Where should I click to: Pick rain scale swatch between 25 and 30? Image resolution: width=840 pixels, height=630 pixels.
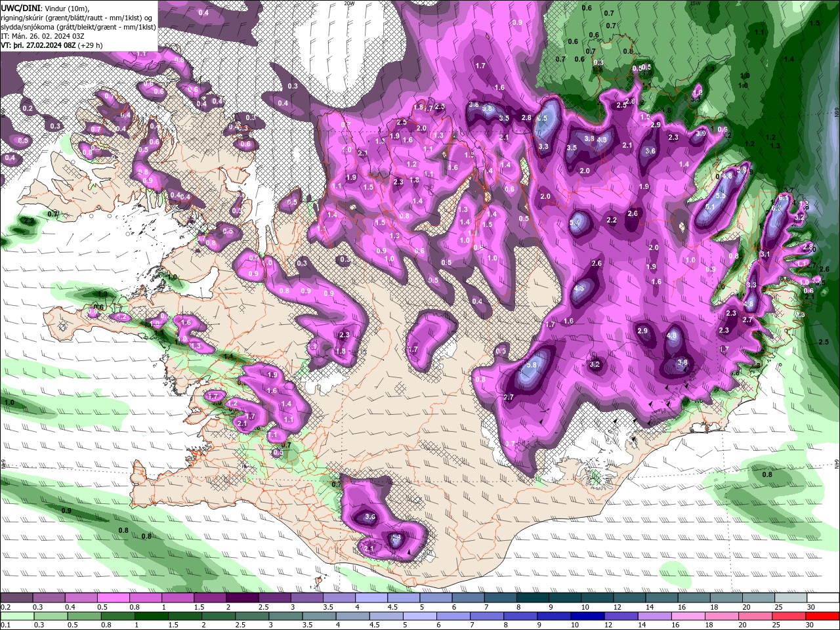pos(790,616)
